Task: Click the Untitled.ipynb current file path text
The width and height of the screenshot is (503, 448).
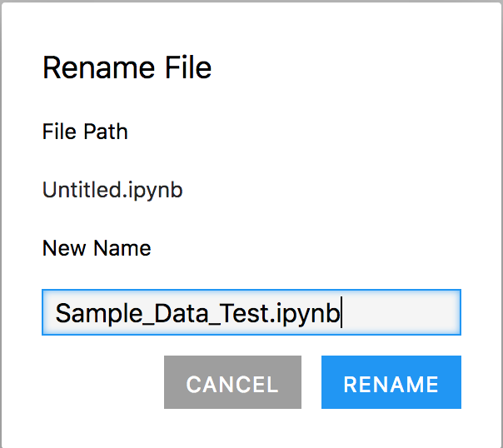Action: [112, 190]
